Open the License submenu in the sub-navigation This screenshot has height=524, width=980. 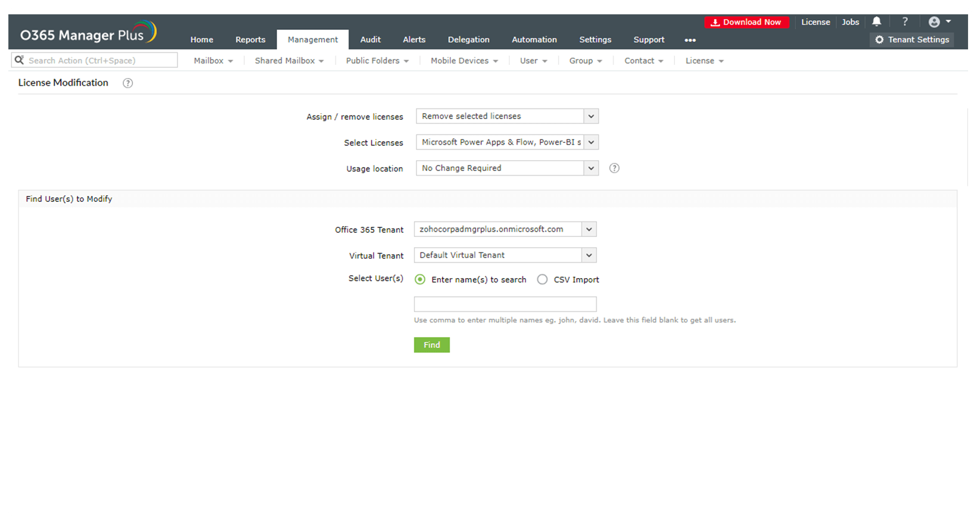(x=705, y=61)
